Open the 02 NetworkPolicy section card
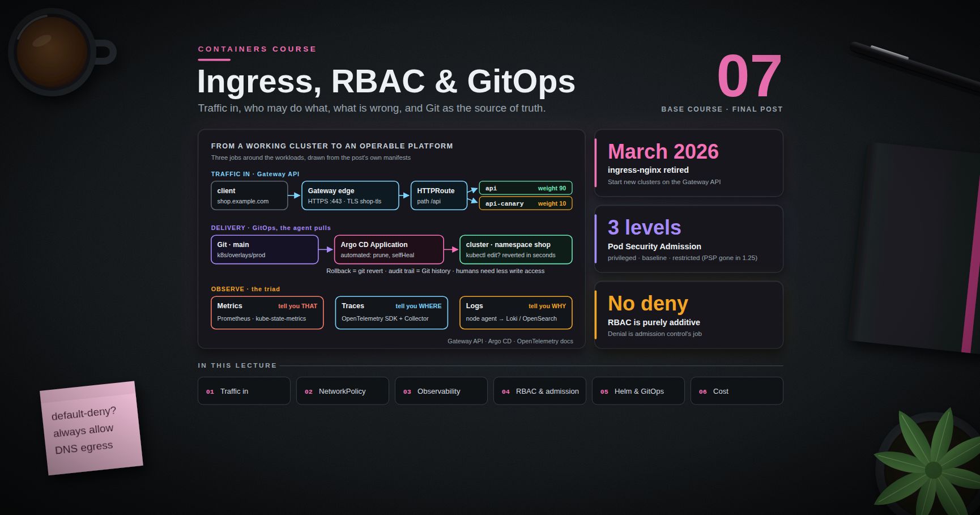980x515 pixels. tap(342, 391)
